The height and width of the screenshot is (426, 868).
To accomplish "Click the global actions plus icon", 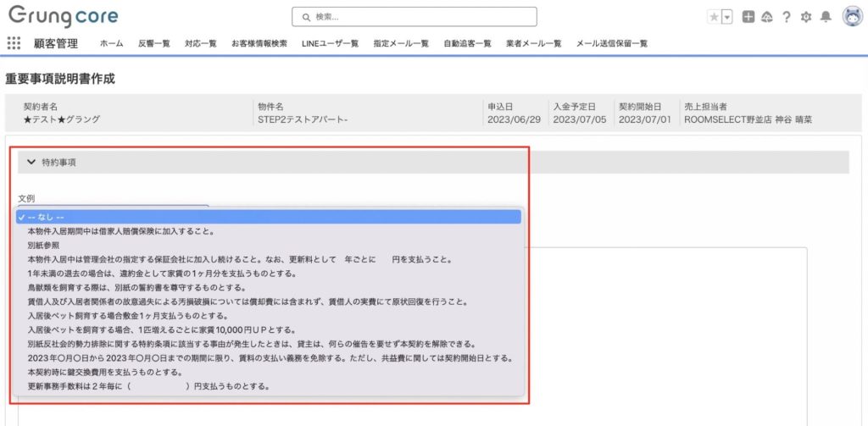I will click(x=748, y=17).
